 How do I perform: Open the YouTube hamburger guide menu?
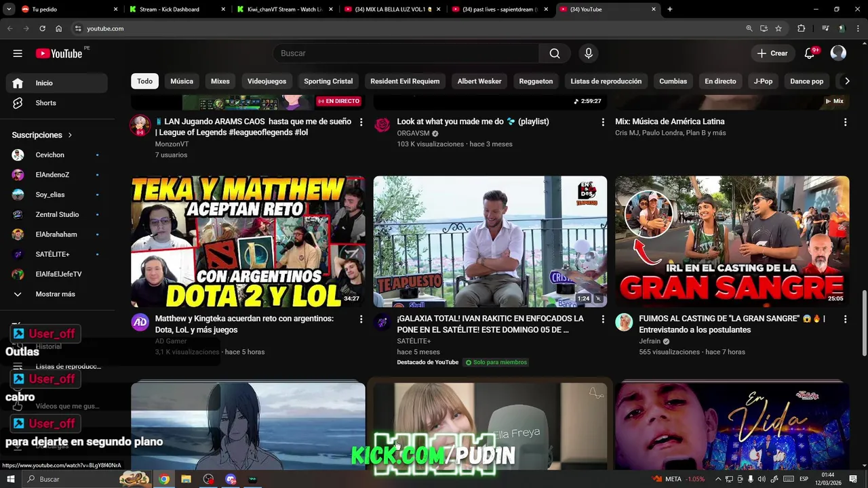(18, 54)
